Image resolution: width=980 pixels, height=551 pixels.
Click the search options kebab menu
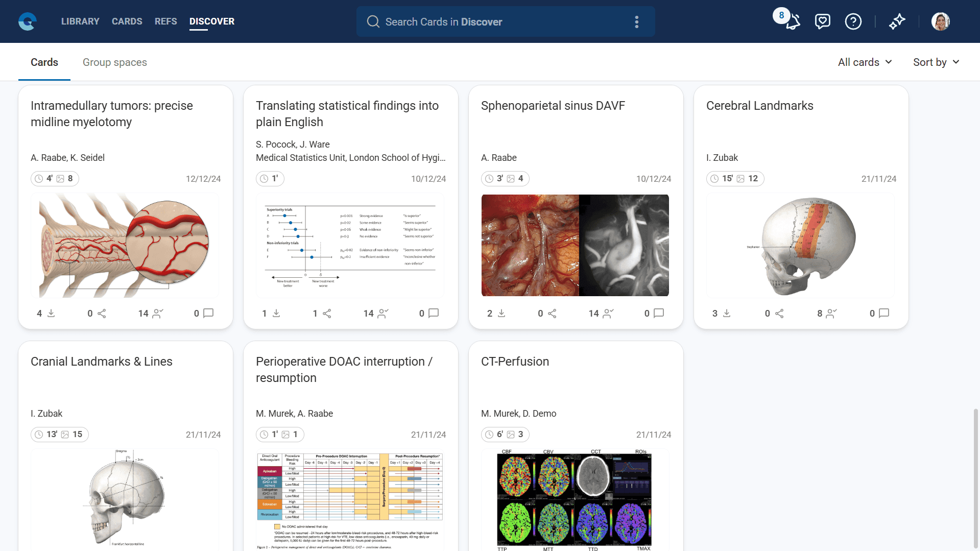(x=636, y=21)
